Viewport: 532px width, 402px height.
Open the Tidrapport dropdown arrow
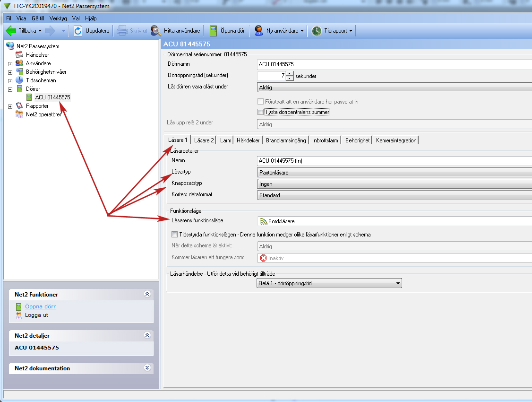click(x=351, y=31)
